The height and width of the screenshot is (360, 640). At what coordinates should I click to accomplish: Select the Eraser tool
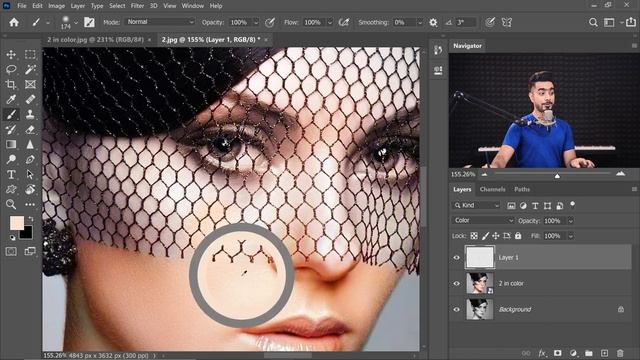pos(30,129)
